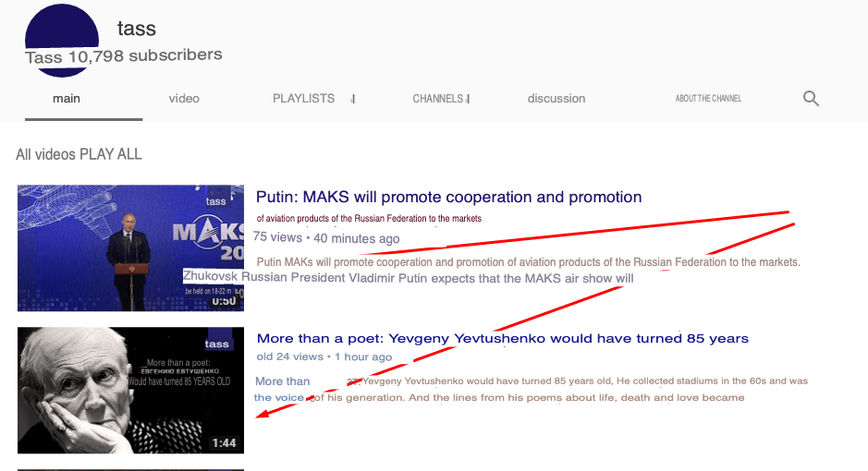Click tass watermark on Putin MAKS thumbnail
This screenshot has height=471, width=868.
pyautogui.click(x=215, y=201)
